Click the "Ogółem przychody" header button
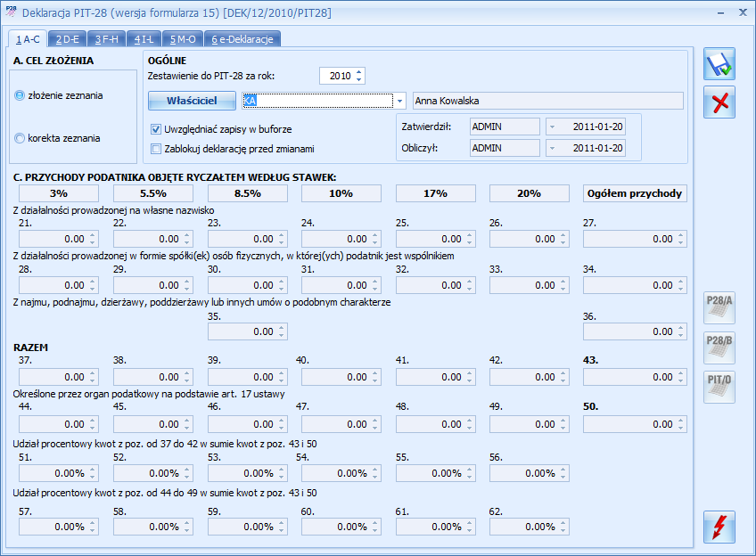Viewport: 756px width, 556px height. click(x=635, y=193)
